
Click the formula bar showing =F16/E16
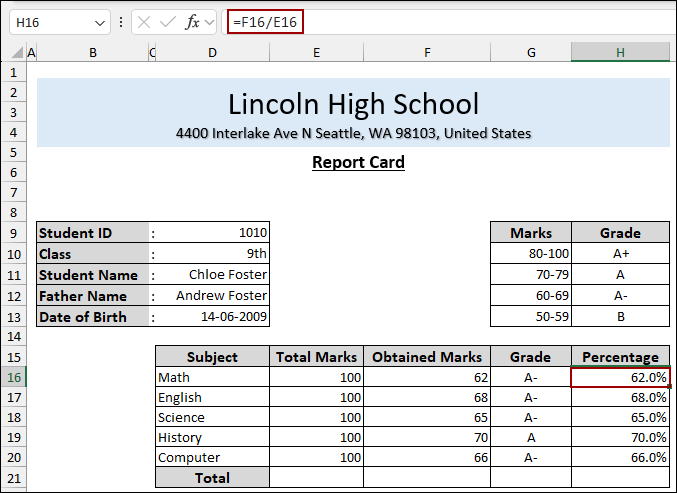pos(450,22)
